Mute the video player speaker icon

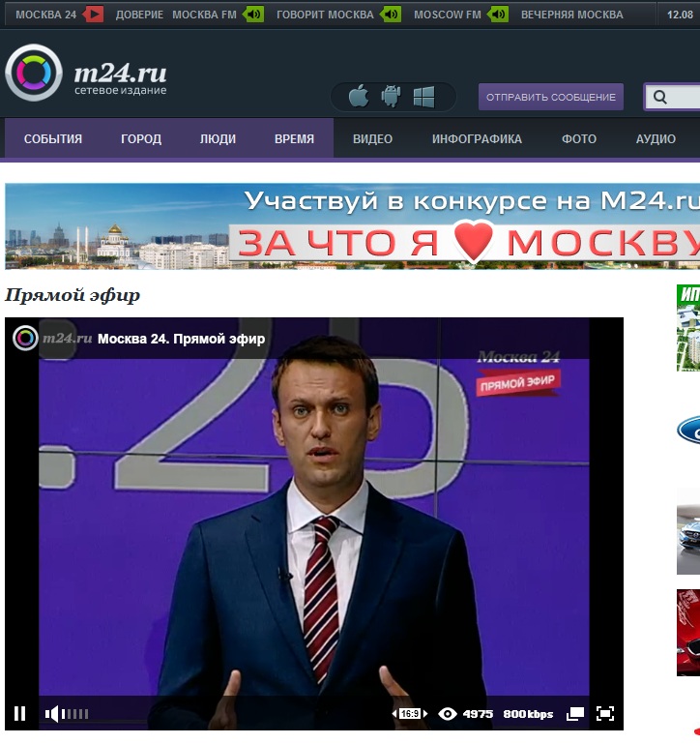51,714
